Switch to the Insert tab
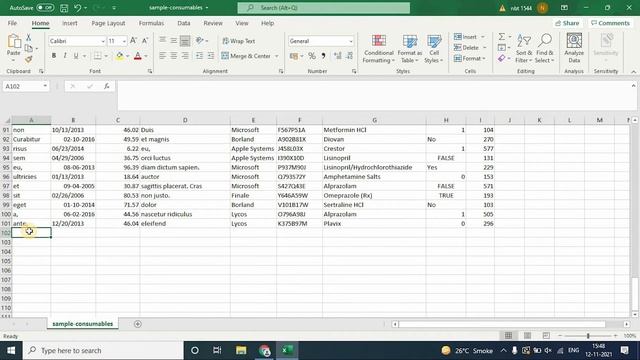Screen dimensions: 640x360 70,23
